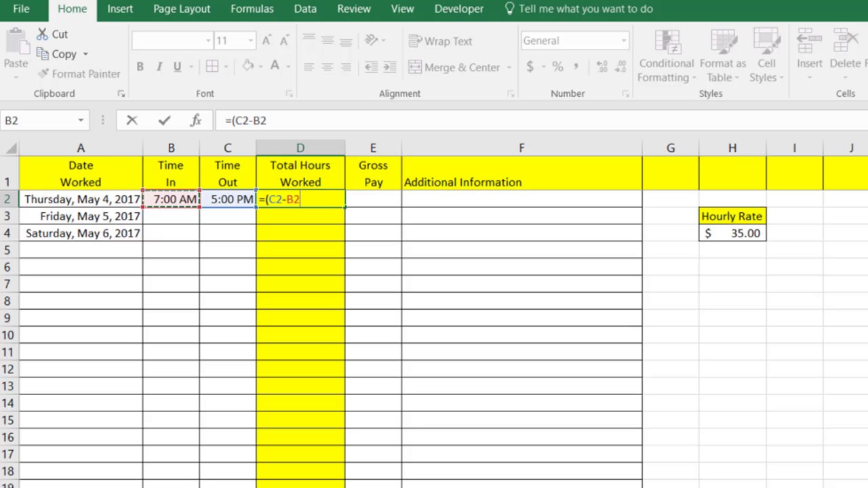Open the fill color swatch
The width and height of the screenshot is (868, 488).
(x=248, y=66)
